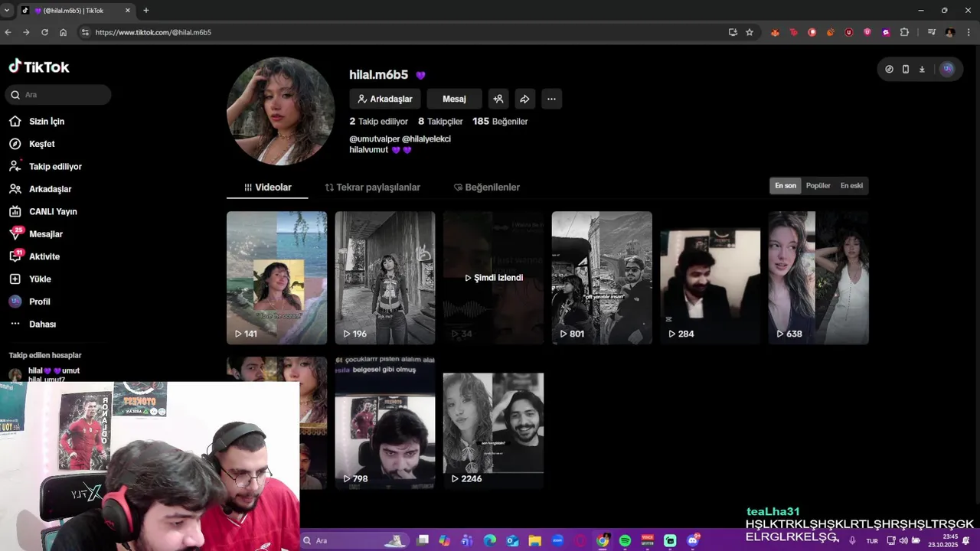
Task: Open Discord from the taskbar
Action: point(693,541)
